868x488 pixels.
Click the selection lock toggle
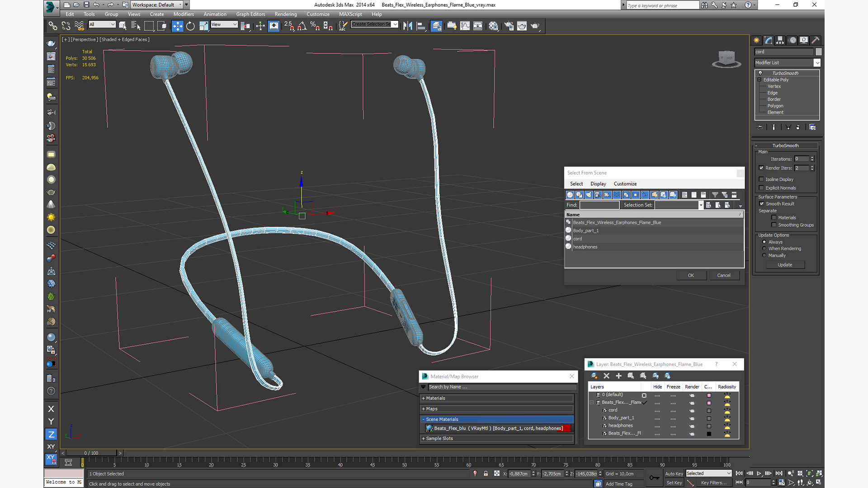[x=486, y=474]
